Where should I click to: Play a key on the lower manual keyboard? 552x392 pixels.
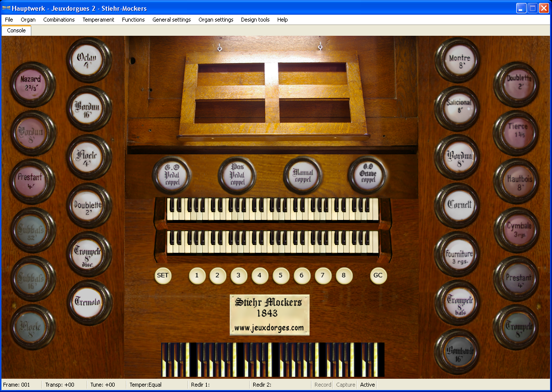(x=272, y=242)
